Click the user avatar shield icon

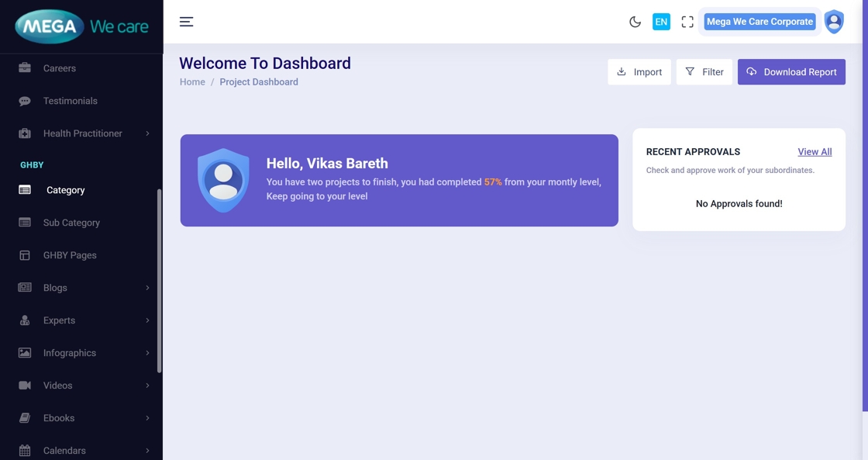[834, 22]
